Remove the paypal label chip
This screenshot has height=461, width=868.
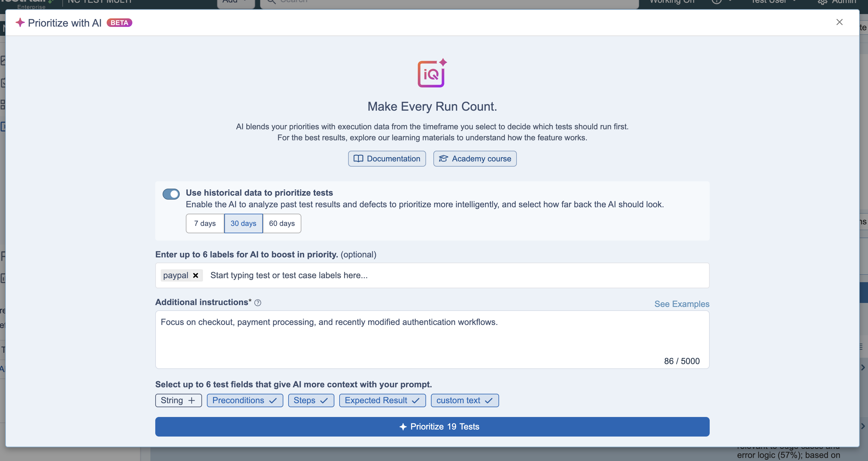[x=195, y=275]
